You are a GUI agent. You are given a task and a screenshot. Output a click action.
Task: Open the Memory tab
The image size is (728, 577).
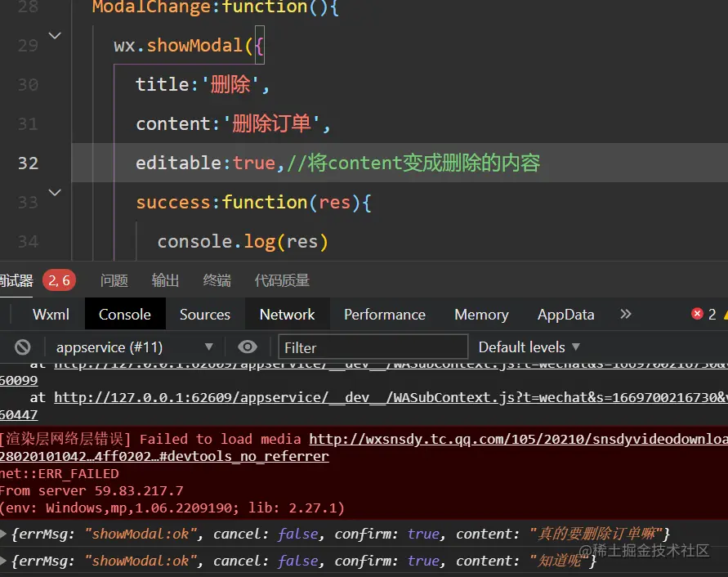(481, 315)
